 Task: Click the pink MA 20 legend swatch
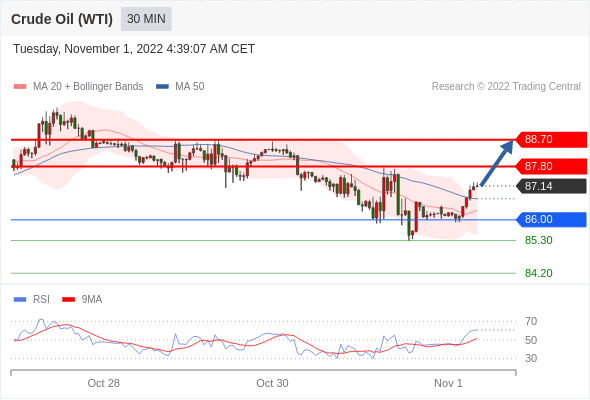pos(20,87)
